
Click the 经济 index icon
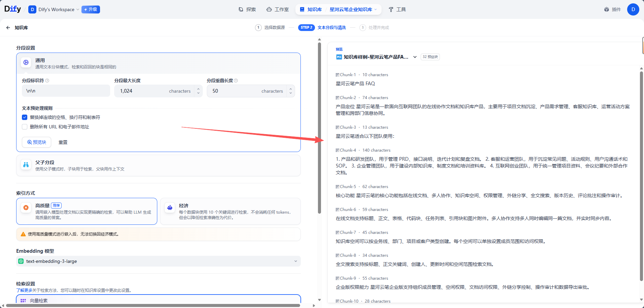tap(170, 208)
